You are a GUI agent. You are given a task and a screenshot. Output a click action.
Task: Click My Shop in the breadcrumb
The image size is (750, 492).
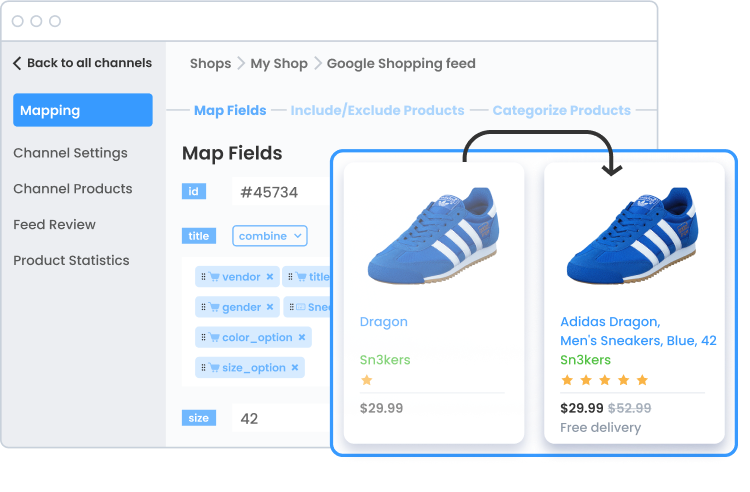pos(279,64)
